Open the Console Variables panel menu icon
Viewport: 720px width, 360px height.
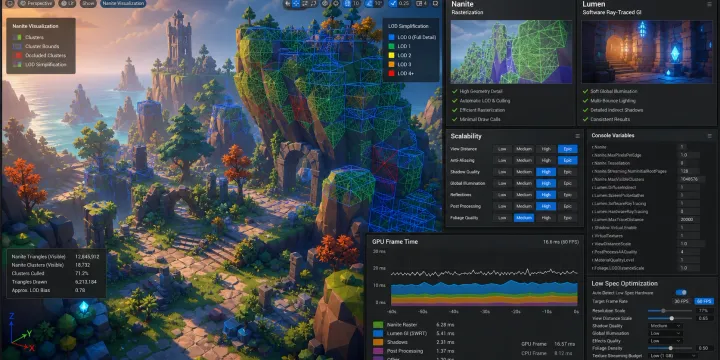[x=710, y=135]
